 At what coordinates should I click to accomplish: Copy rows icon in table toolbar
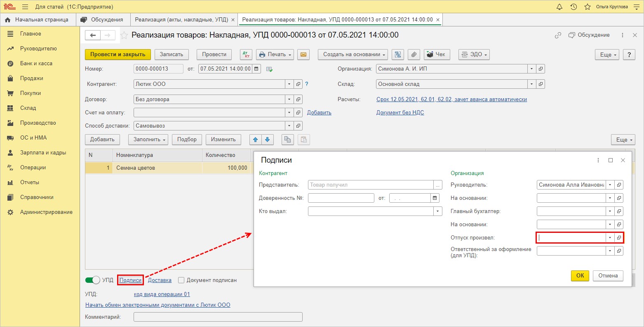pyautogui.click(x=288, y=140)
